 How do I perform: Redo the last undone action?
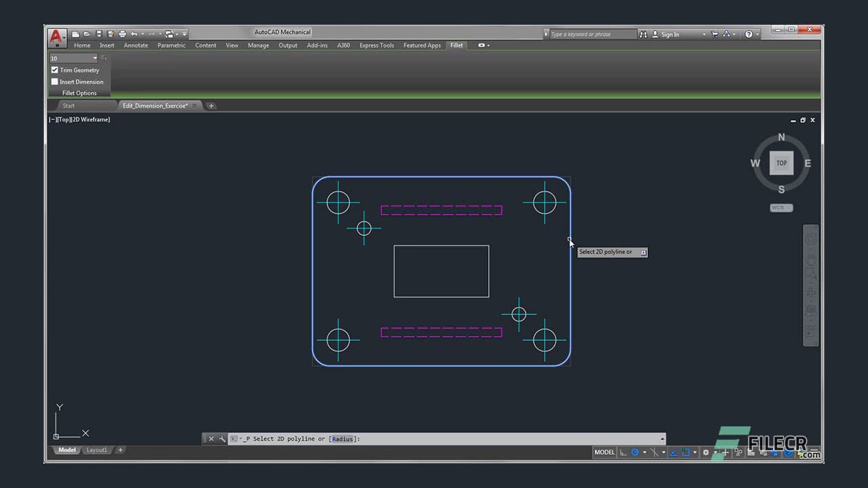pyautogui.click(x=151, y=34)
